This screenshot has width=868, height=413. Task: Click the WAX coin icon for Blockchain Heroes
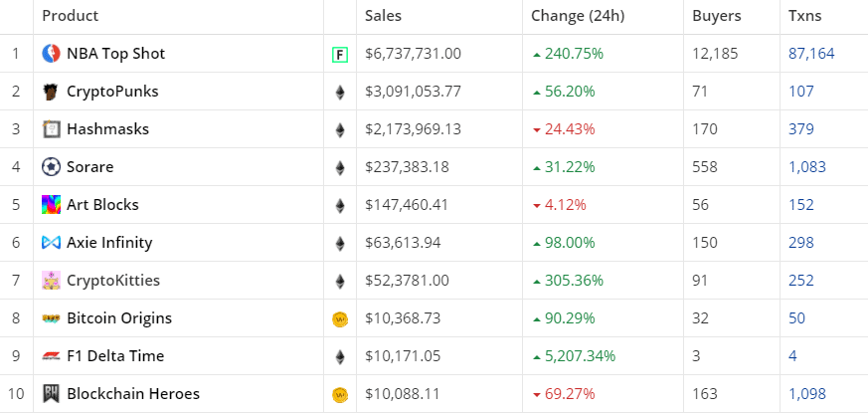pos(340,395)
